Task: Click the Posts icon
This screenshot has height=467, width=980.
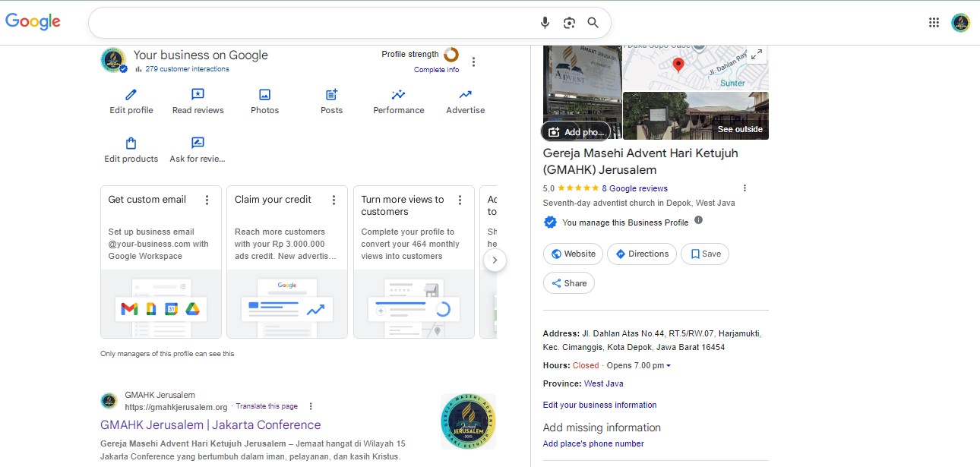Action: 331,95
